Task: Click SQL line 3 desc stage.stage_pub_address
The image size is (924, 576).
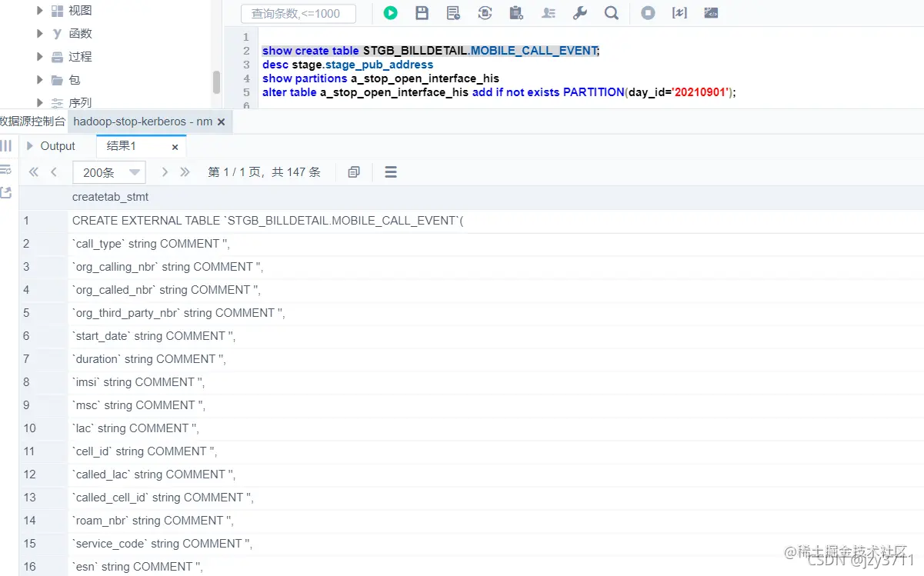Action: (348, 65)
